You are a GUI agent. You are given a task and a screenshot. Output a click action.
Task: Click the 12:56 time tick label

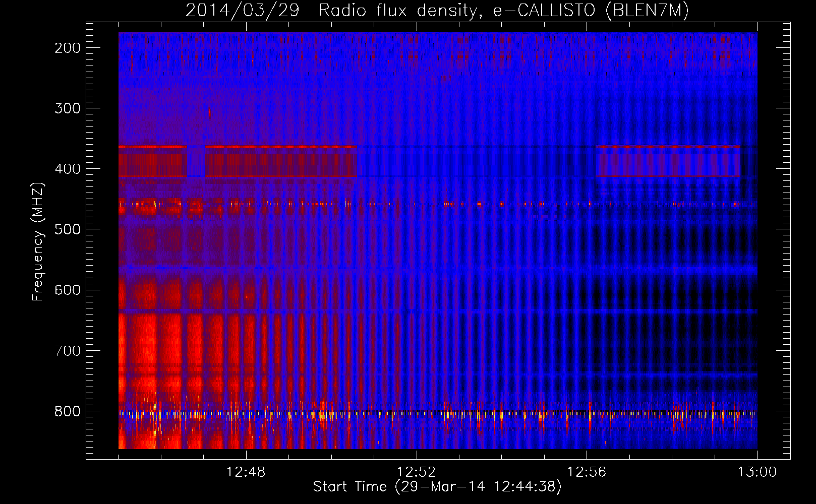[587, 472]
